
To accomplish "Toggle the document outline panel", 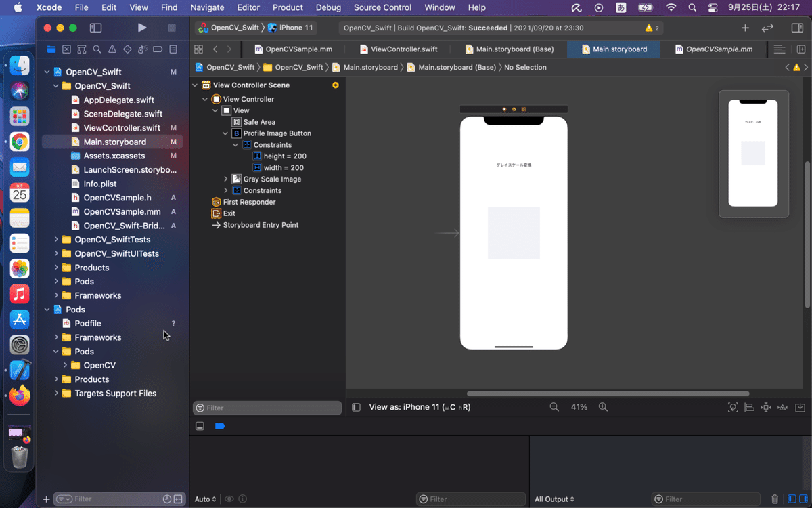I will tap(357, 407).
